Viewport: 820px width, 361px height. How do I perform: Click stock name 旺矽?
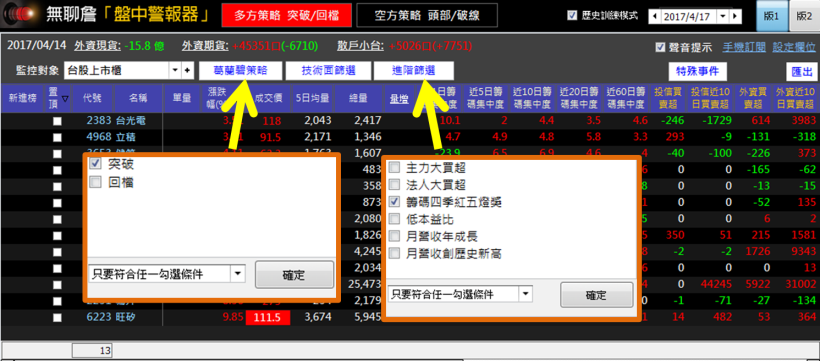(126, 317)
